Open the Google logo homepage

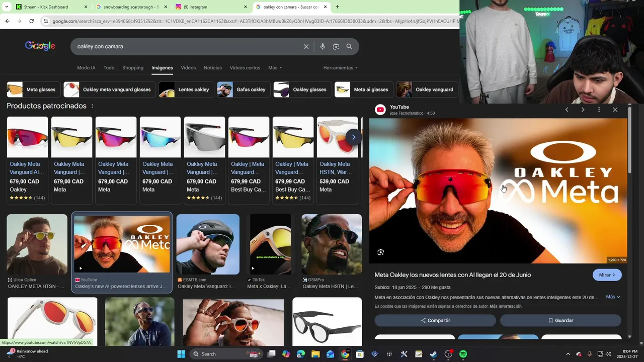(40, 46)
